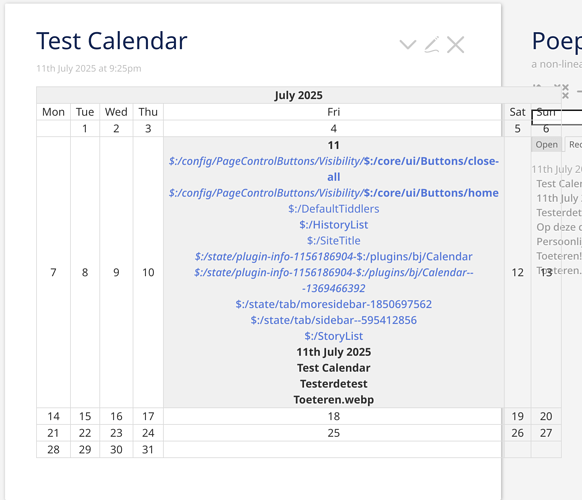The height and width of the screenshot is (500, 582).
Task: Select day 8 in the calendar
Action: [x=85, y=273]
